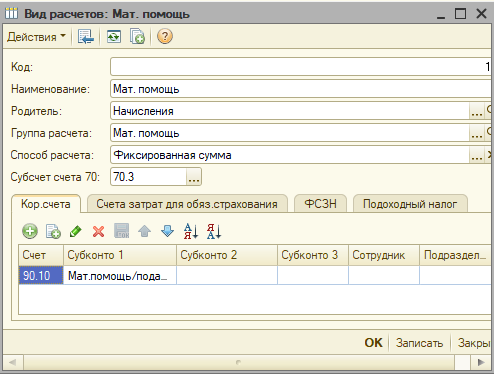The width and height of the screenshot is (494, 374).
Task: Switch to the ФСЗН tab
Action: point(320,204)
